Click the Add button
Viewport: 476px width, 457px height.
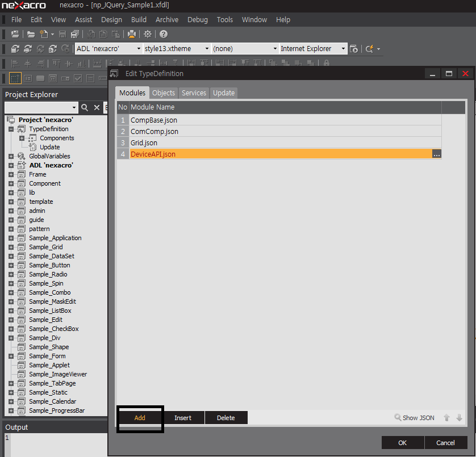coord(140,418)
